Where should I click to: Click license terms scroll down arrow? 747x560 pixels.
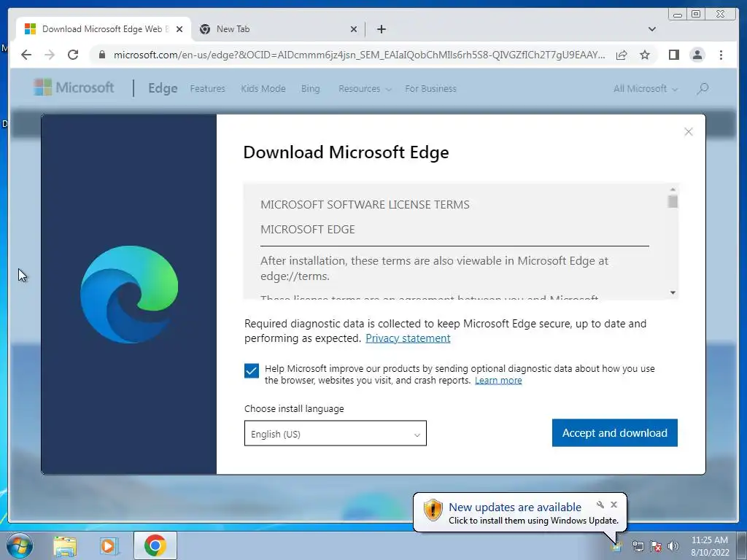(x=673, y=292)
